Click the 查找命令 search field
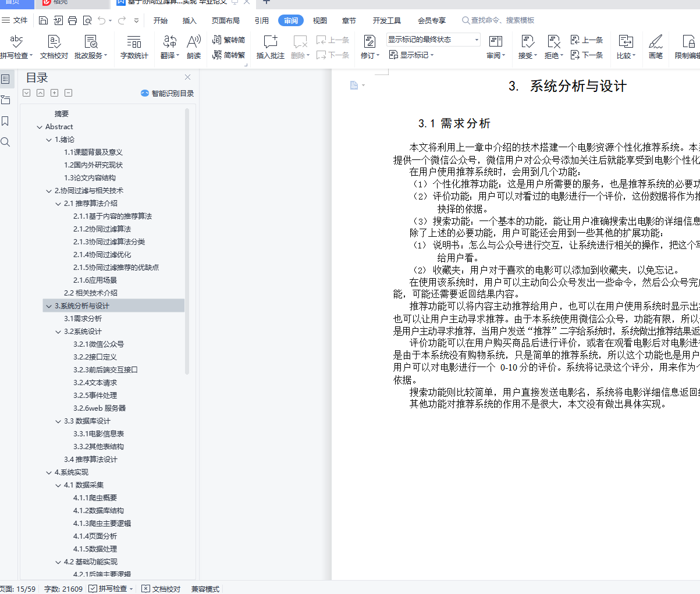Screen dimensions: 700x594 [499, 20]
